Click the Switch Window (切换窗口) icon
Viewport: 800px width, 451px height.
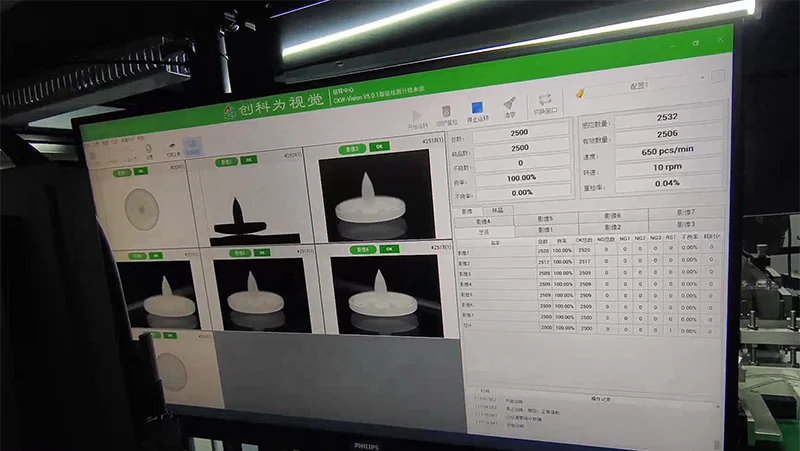coord(545,101)
